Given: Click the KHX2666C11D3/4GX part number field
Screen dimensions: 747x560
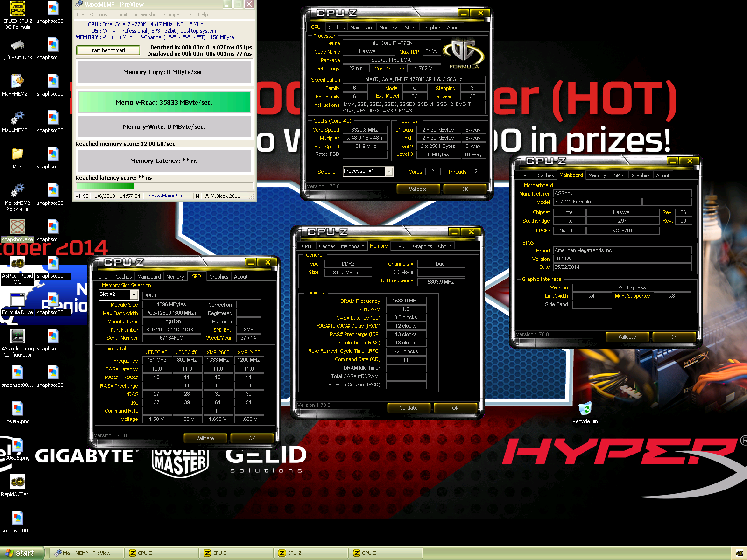Looking at the screenshot, I should tap(171, 330).
